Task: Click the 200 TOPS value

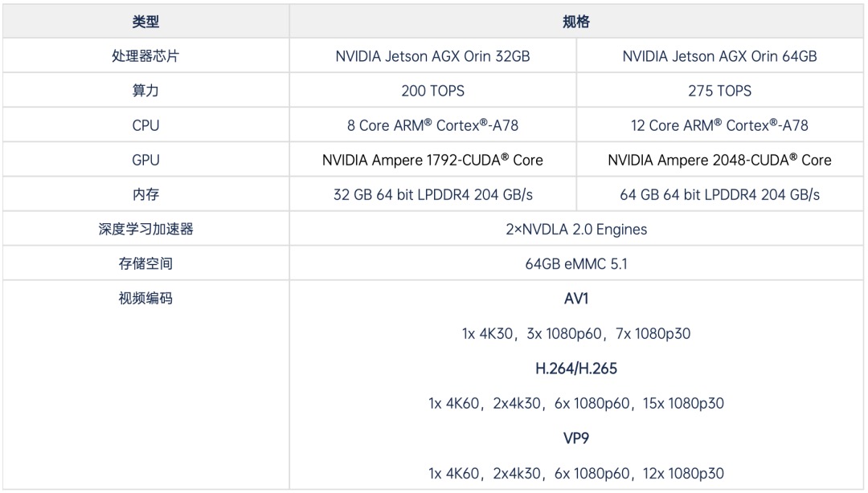Action: [x=432, y=91]
